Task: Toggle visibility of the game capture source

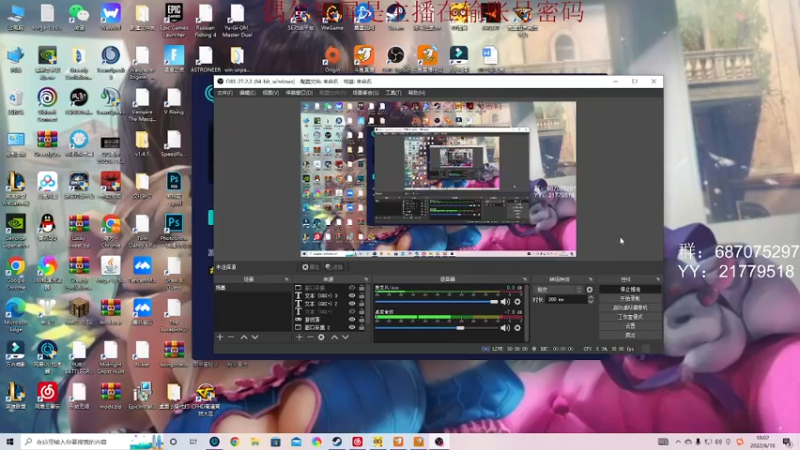Action: coord(352,319)
